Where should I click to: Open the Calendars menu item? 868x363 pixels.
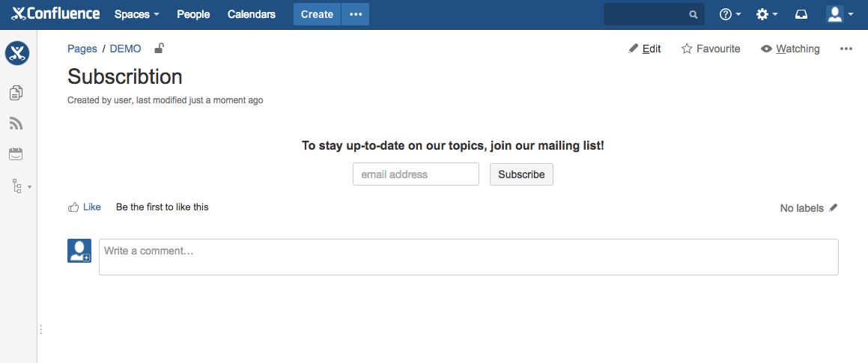coord(252,14)
